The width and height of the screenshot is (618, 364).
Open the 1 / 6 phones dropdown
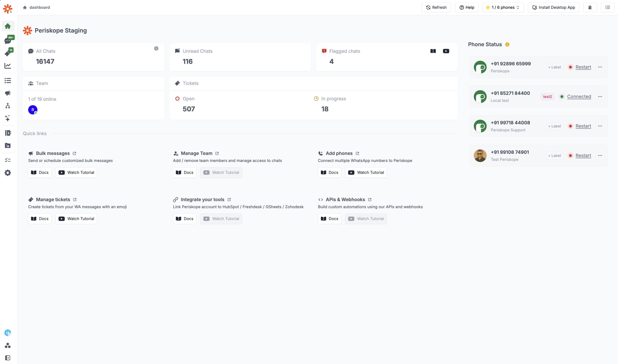pos(503,7)
